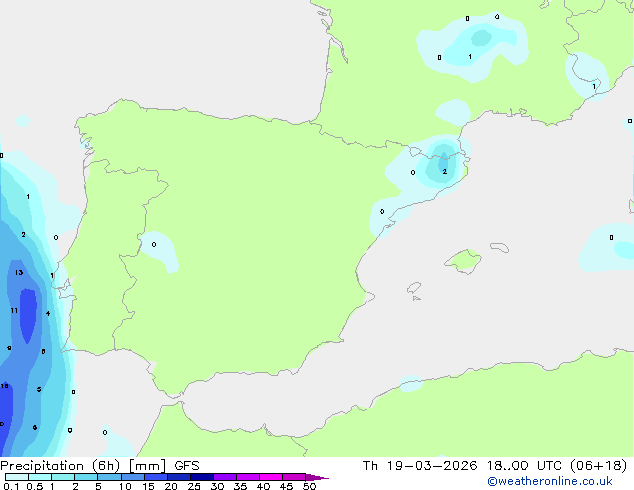Click the '13' precipitation value on map
The height and width of the screenshot is (490, 634).
pyautogui.click(x=19, y=272)
